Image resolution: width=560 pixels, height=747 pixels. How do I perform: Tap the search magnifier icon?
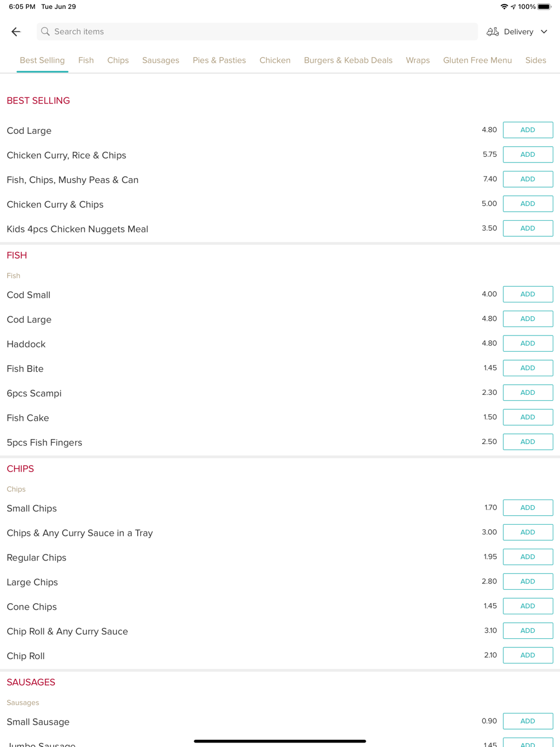point(45,32)
